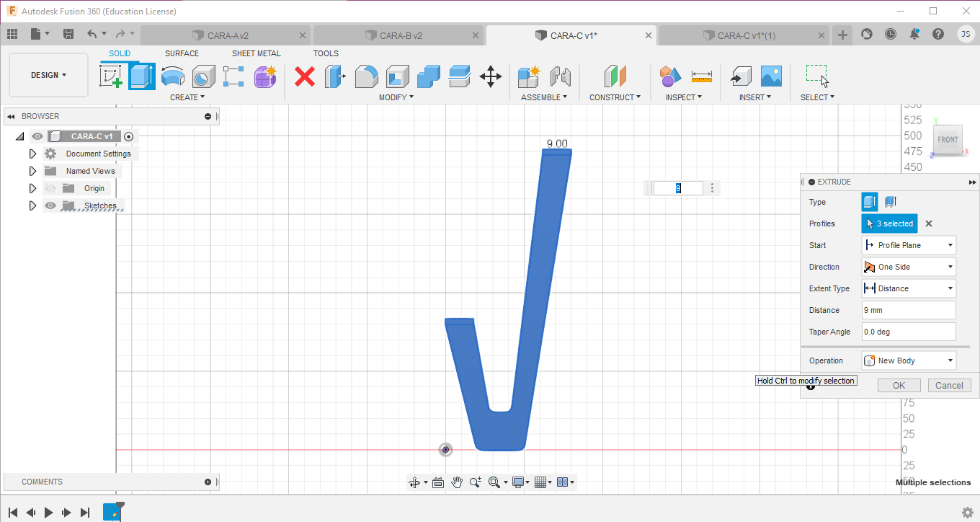Viewport: 980px width, 522px height.
Task: Toggle visibility of the CARA-C v1 component
Action: tap(37, 136)
